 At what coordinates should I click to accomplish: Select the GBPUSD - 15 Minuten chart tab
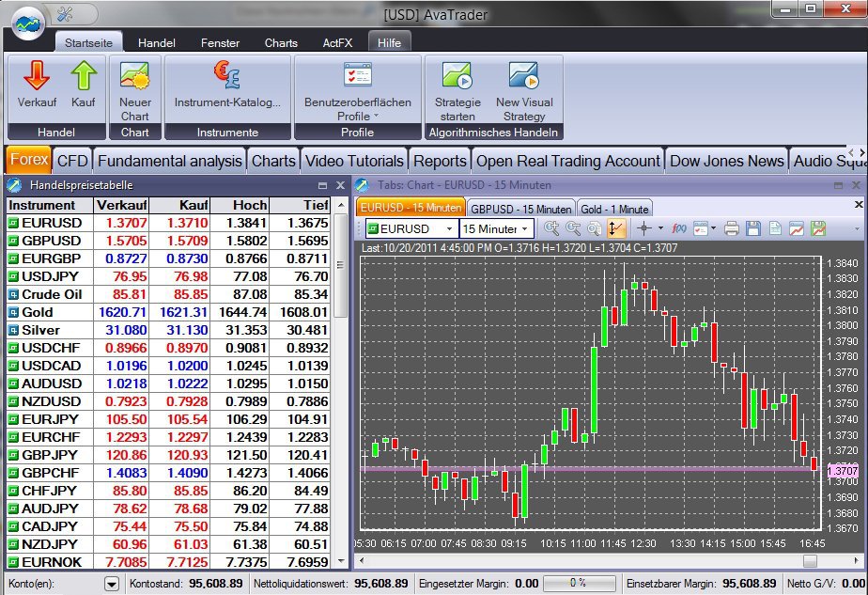[521, 209]
